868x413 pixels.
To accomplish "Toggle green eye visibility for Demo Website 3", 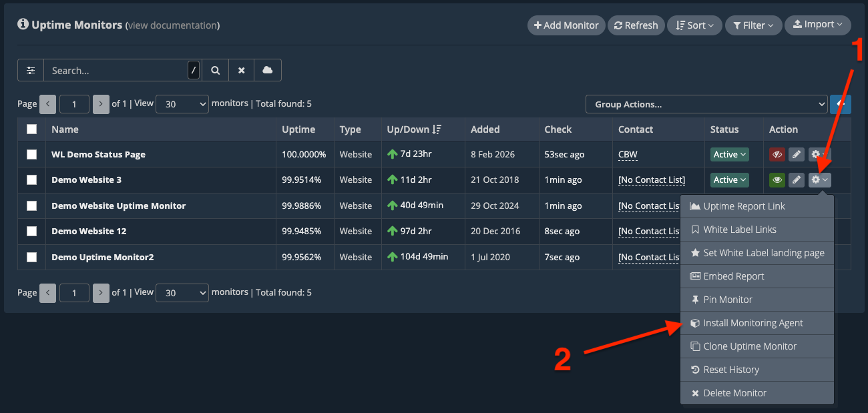I will (x=777, y=180).
